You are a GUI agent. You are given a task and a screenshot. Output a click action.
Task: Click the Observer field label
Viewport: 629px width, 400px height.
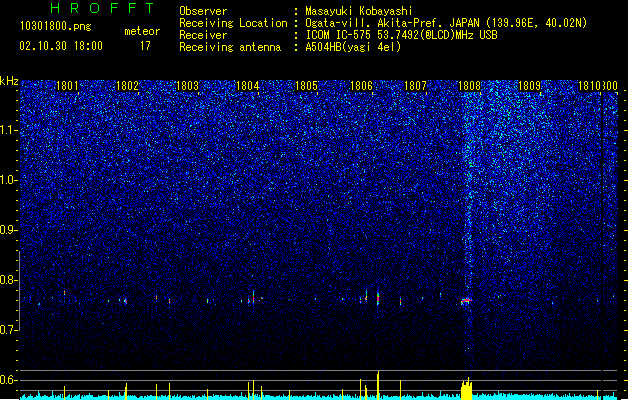pyautogui.click(x=203, y=11)
